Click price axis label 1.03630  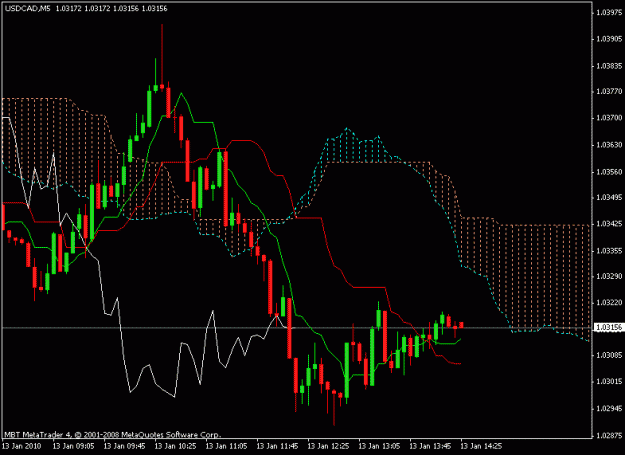[609, 145]
